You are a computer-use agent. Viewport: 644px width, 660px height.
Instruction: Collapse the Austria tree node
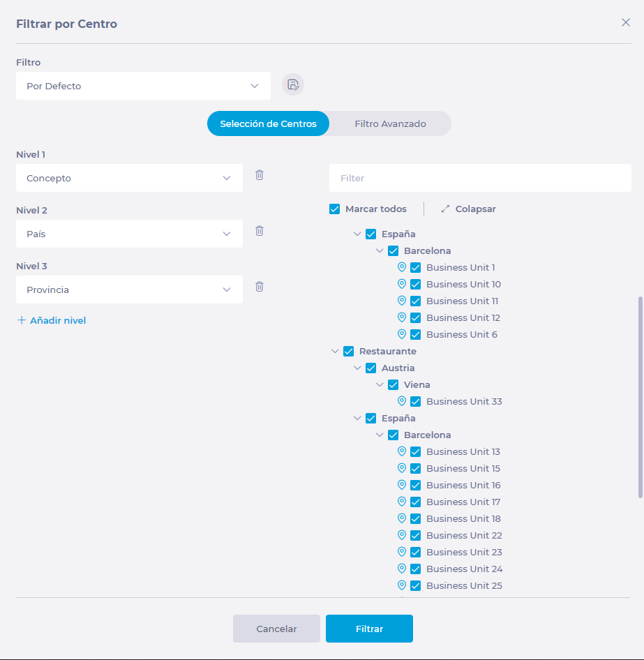click(x=358, y=368)
